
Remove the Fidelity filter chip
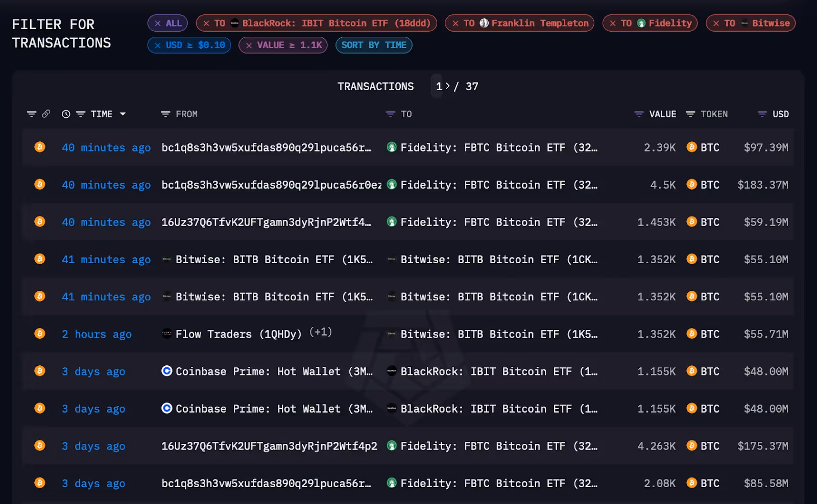613,23
